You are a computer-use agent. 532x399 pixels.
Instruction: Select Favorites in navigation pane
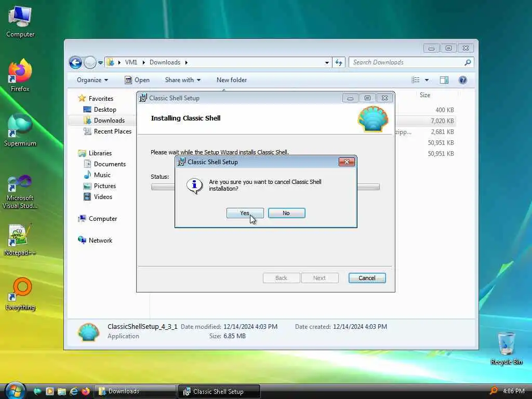[x=96, y=98]
